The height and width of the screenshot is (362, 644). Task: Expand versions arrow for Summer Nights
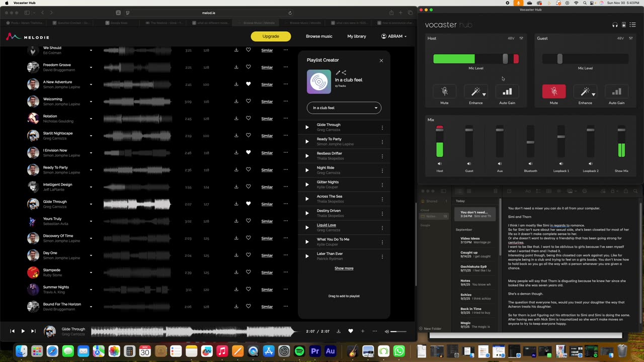tap(91, 290)
